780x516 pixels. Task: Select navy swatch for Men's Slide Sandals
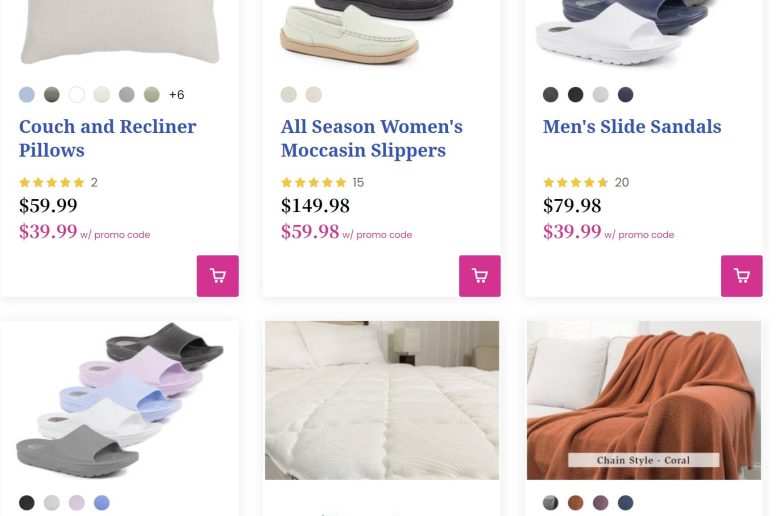coord(625,95)
